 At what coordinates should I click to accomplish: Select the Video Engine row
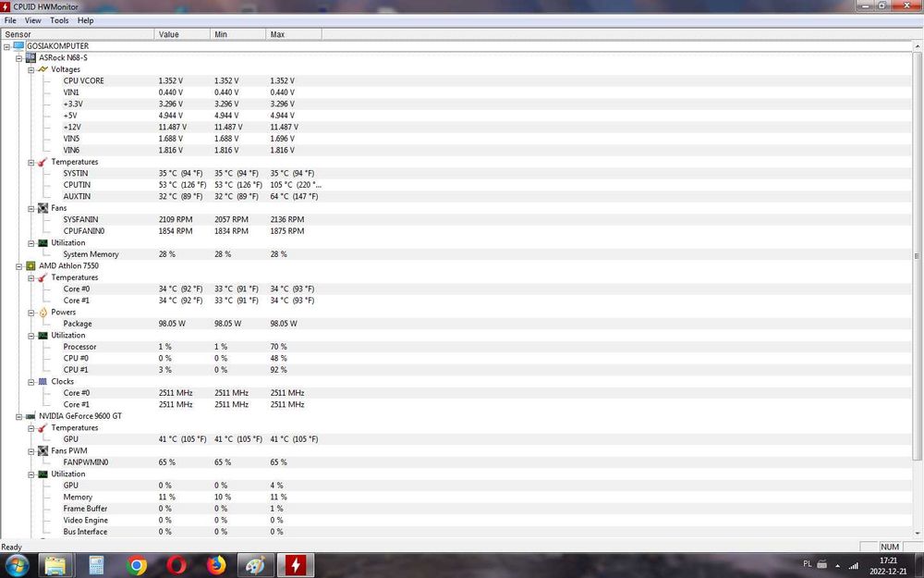tap(456, 520)
